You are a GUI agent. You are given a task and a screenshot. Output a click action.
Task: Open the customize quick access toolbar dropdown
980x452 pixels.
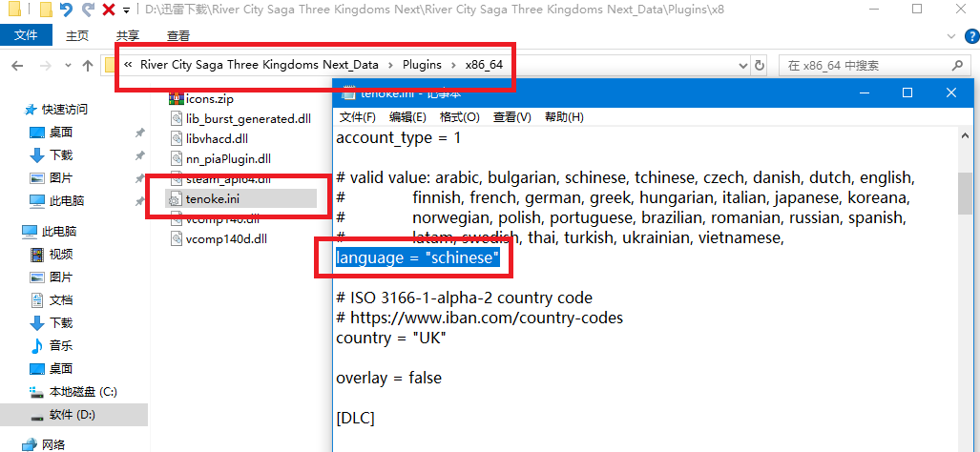tap(126, 10)
